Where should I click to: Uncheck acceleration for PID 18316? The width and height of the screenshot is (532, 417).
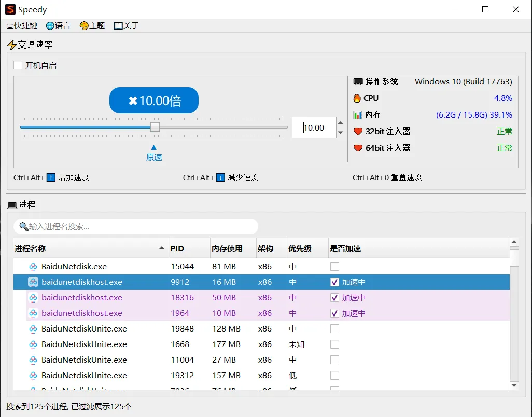pyautogui.click(x=334, y=298)
